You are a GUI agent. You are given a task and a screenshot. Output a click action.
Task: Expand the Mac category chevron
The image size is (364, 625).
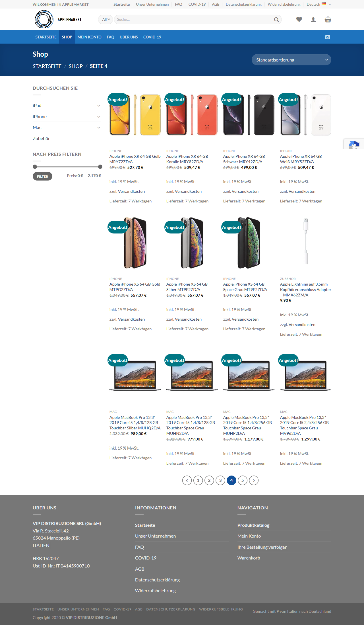pyautogui.click(x=99, y=128)
